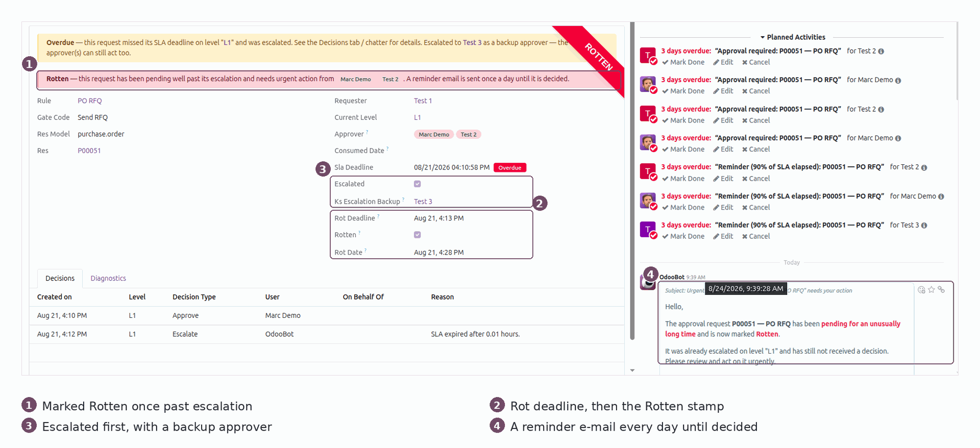The width and height of the screenshot is (980, 448).
Task: Click the SLA deadline value 08/21/2026 04:10:58 PM
Action: 452,167
